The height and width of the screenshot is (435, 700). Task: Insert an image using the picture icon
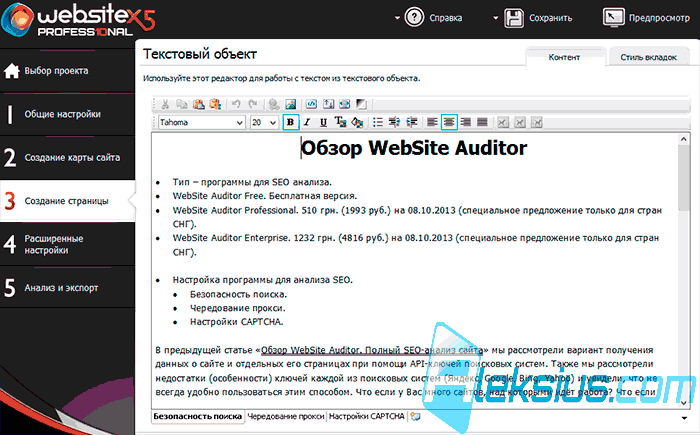[x=291, y=105]
